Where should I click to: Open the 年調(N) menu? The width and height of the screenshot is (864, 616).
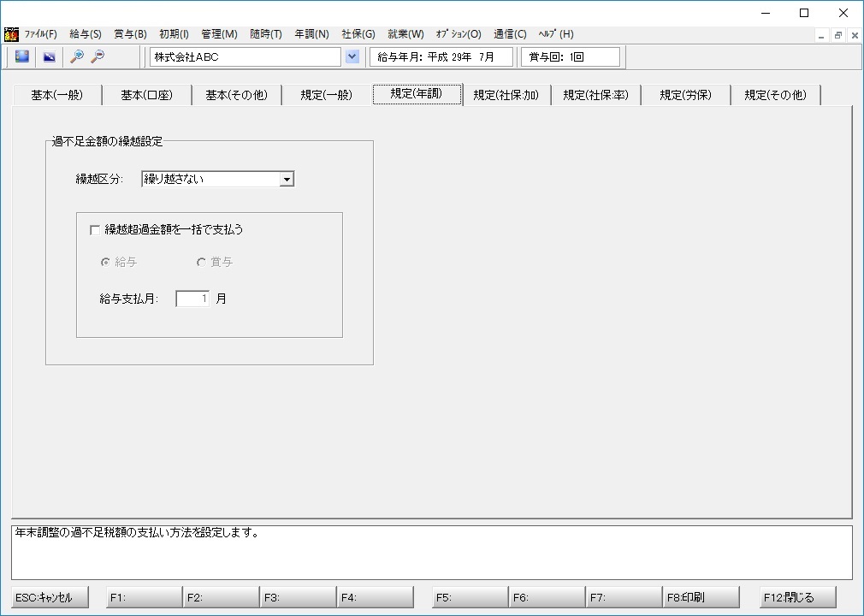pos(312,34)
